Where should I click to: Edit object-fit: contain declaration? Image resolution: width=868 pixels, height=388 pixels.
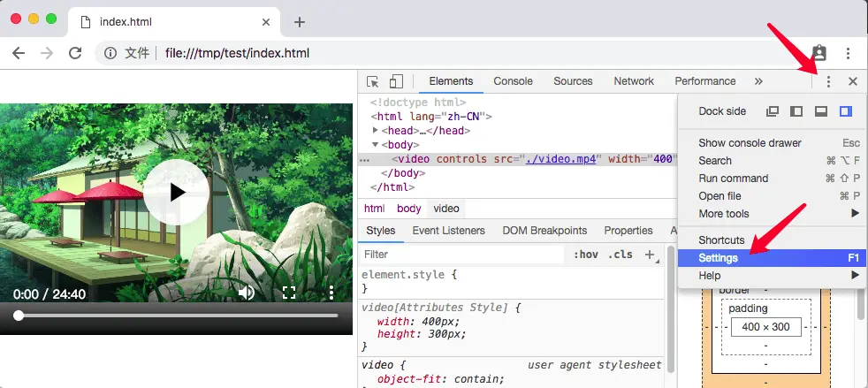point(441,379)
